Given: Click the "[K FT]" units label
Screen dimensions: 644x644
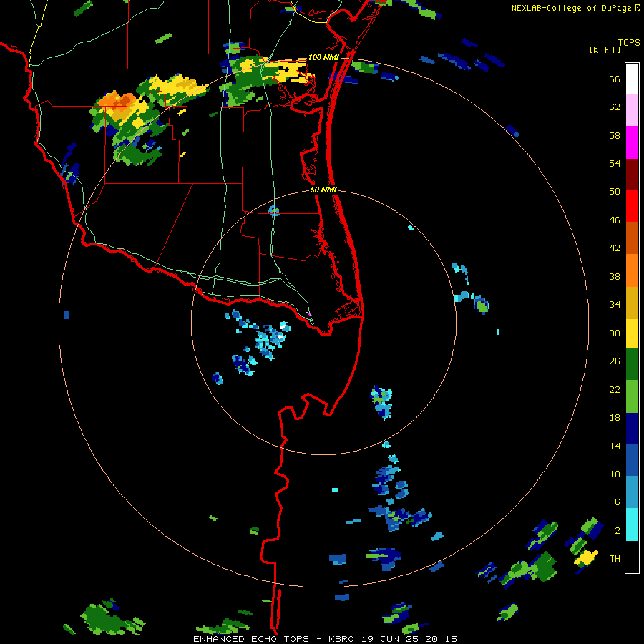Looking at the screenshot, I should (605, 49).
